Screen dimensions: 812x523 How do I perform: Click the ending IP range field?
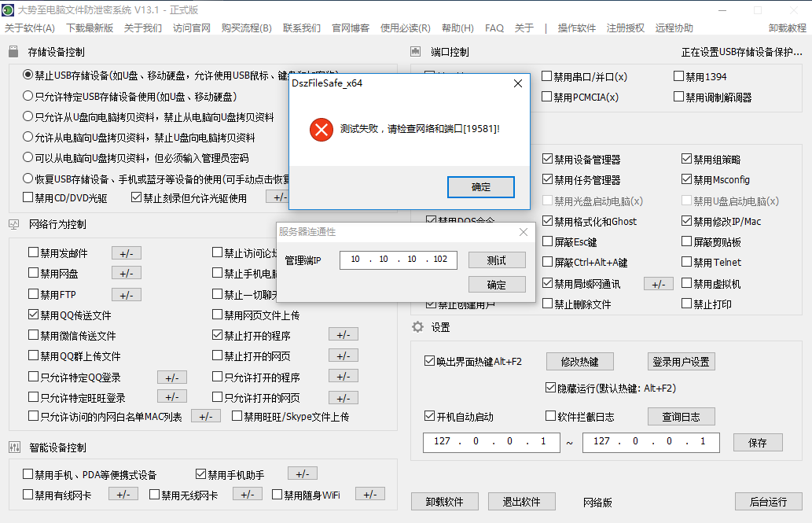point(651,442)
